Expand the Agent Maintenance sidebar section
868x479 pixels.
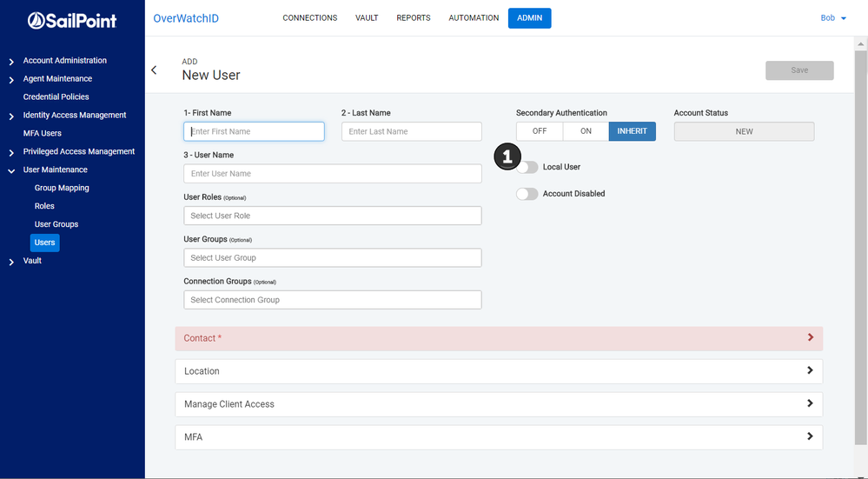(x=11, y=80)
